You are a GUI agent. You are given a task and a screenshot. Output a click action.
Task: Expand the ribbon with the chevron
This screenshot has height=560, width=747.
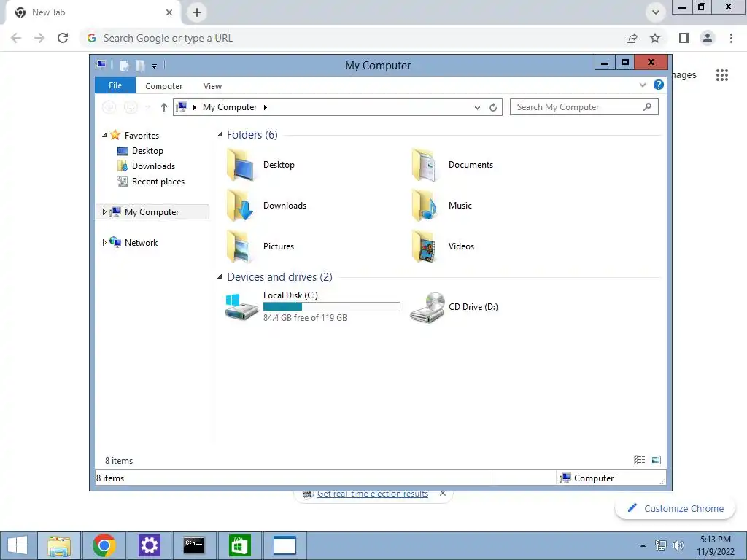(642, 85)
